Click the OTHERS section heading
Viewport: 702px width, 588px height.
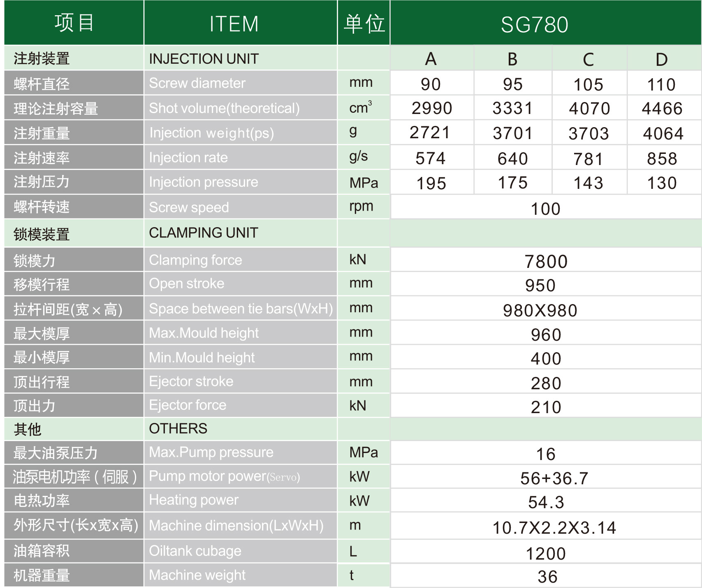pos(178,429)
